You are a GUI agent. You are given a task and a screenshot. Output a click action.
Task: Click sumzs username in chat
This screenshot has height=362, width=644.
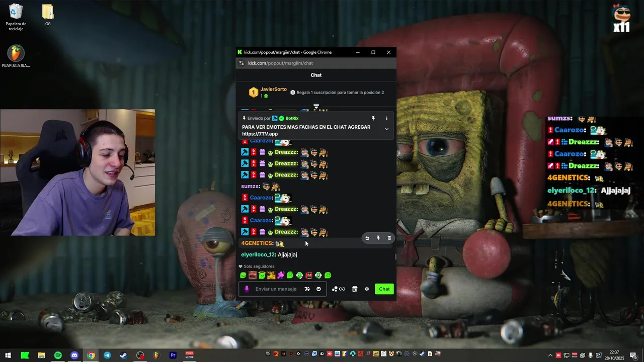[250, 187]
